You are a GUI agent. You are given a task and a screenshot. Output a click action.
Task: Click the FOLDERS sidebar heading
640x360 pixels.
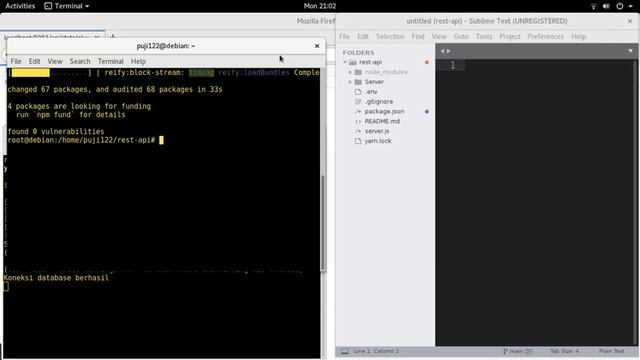[358, 53]
